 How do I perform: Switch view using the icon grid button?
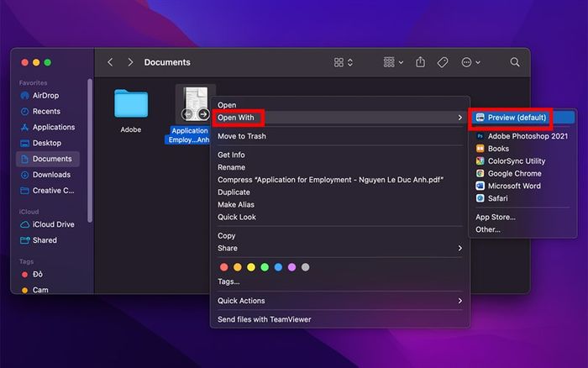(343, 62)
